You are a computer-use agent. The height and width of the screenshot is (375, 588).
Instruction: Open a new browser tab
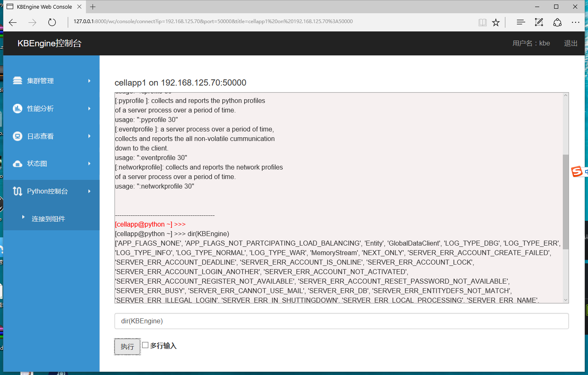click(93, 7)
